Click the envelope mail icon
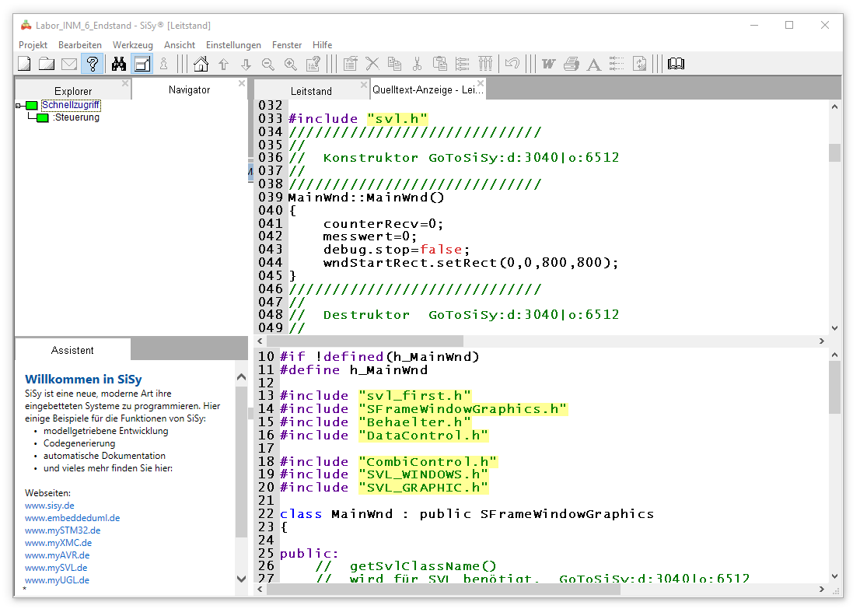This screenshot has height=616, width=860. point(69,64)
